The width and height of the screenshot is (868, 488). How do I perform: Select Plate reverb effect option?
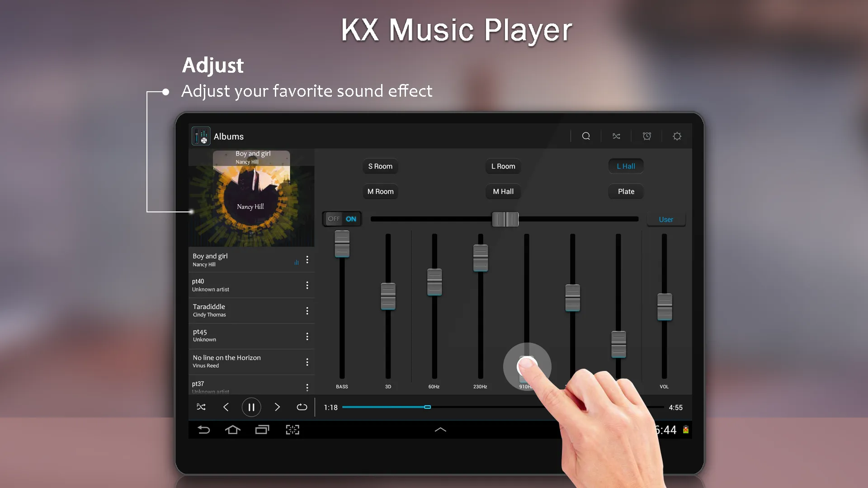click(x=626, y=191)
